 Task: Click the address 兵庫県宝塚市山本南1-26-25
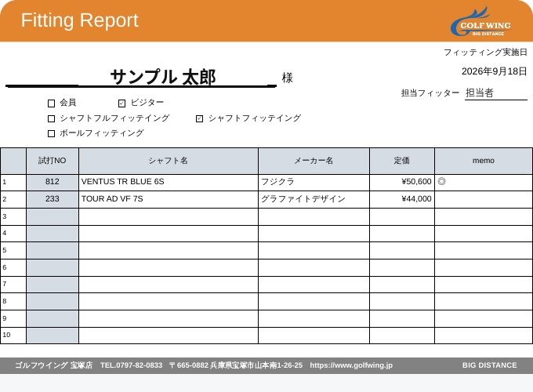[256, 365]
